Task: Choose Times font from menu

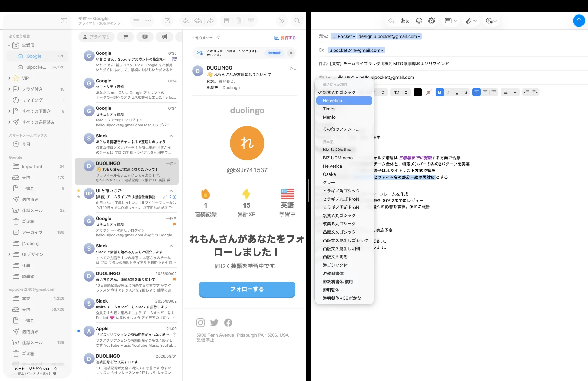Action: [344, 109]
